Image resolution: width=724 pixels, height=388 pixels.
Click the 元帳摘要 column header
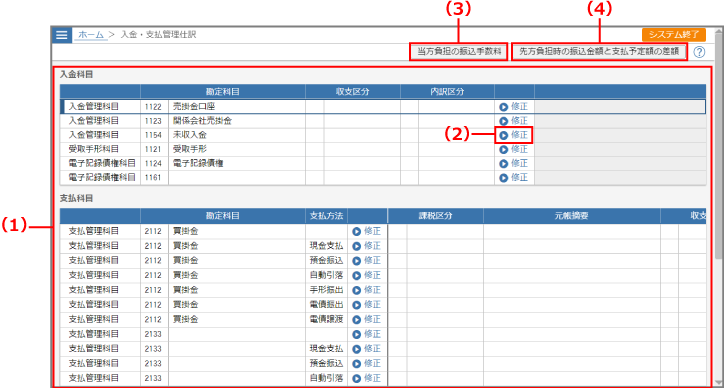click(572, 216)
